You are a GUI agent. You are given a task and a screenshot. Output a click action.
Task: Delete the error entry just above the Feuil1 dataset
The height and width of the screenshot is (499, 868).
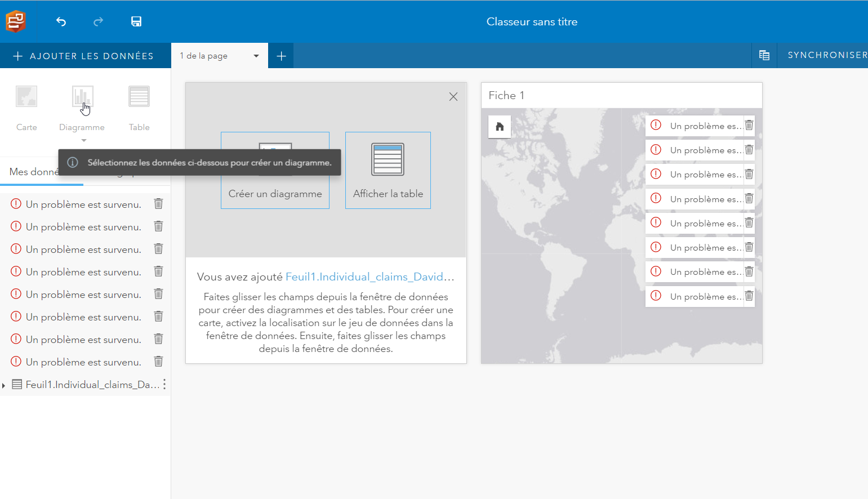point(159,362)
